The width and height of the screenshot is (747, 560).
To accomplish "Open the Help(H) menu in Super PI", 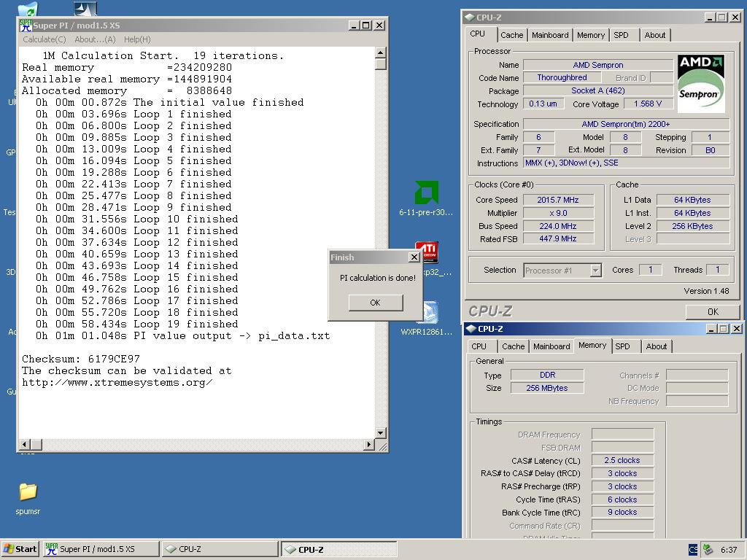I will tap(137, 39).
